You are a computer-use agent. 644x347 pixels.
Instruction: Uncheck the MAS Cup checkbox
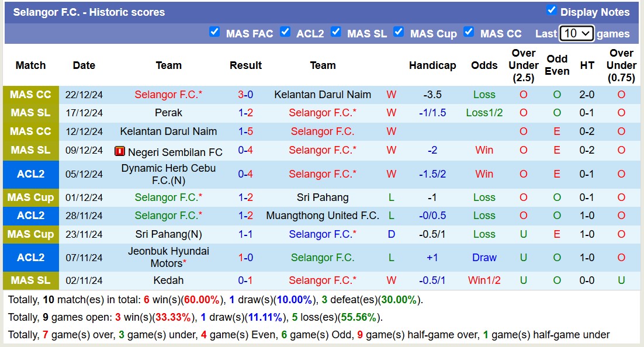[x=399, y=32]
